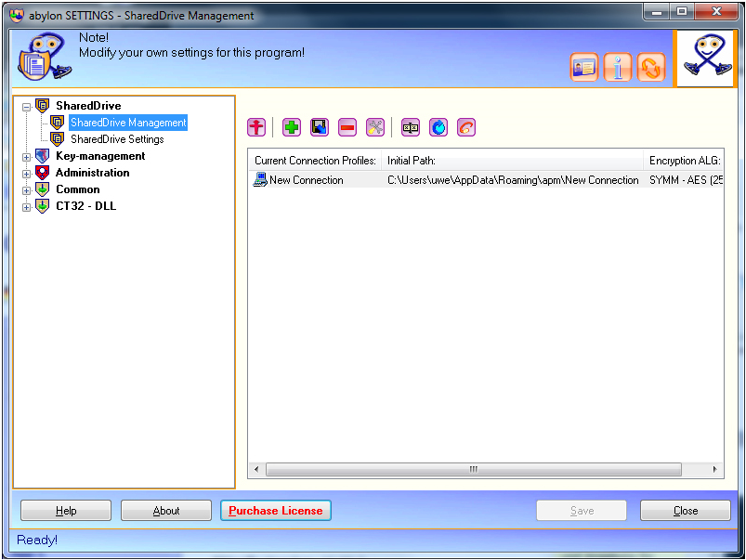Click the Initial Path column header
This screenshot has height=560, width=746.
(513, 161)
